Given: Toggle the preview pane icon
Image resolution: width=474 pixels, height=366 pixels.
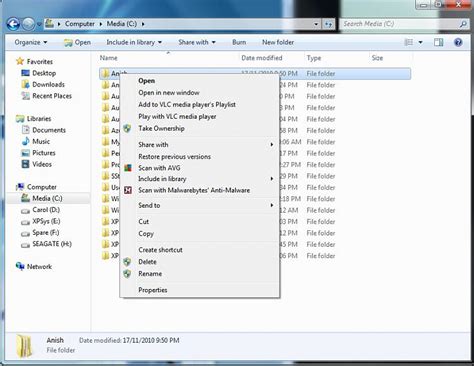Looking at the screenshot, I should pyautogui.click(x=439, y=42).
